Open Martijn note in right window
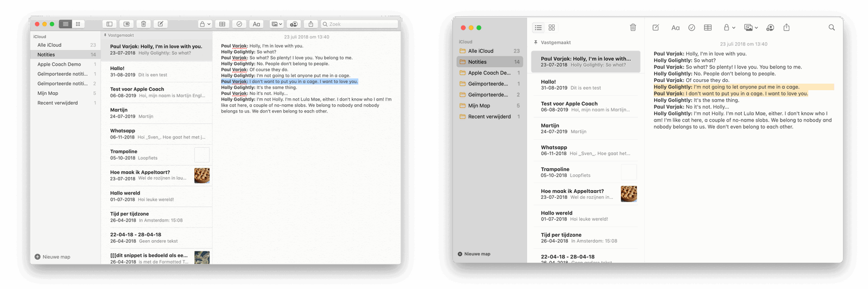868x289 pixels. (x=586, y=128)
